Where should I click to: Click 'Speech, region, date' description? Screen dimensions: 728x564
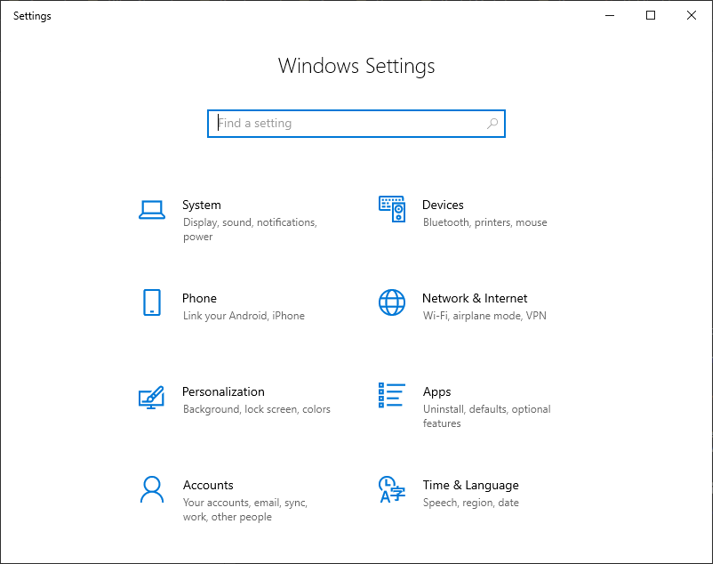tap(471, 503)
